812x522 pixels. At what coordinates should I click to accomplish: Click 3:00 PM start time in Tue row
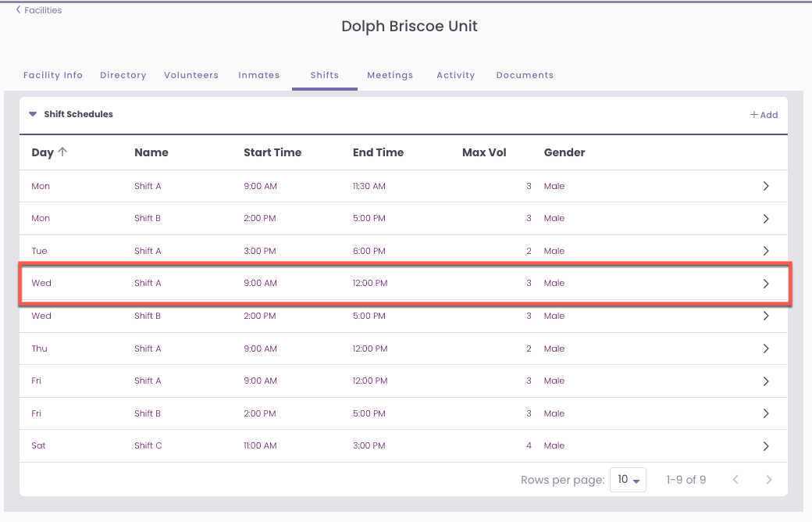pos(260,251)
